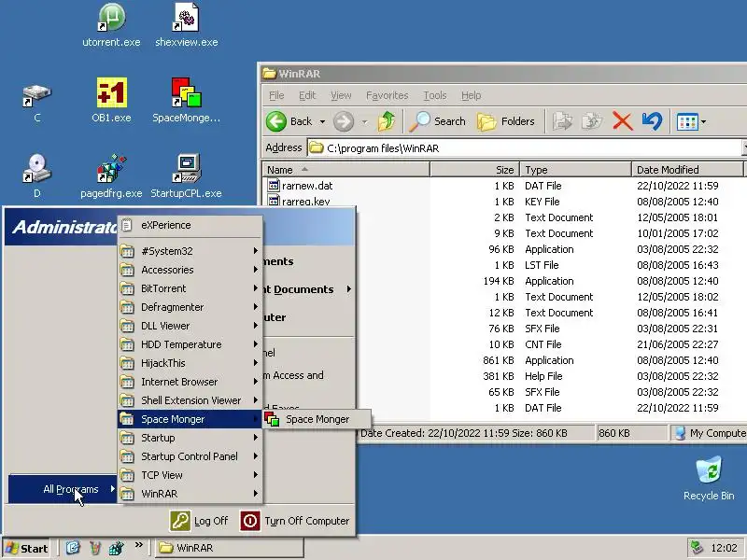Expand the Accessories programs folder
747x560 pixels.
coord(190,270)
